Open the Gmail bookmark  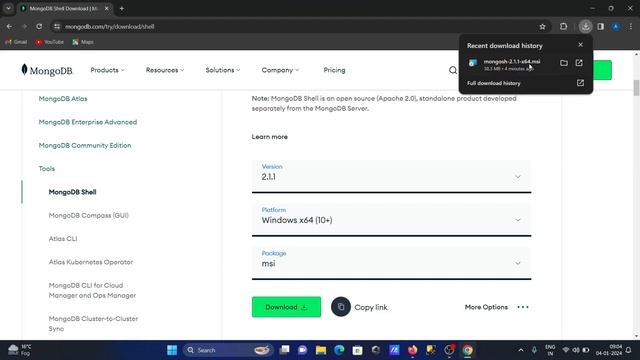16,42
